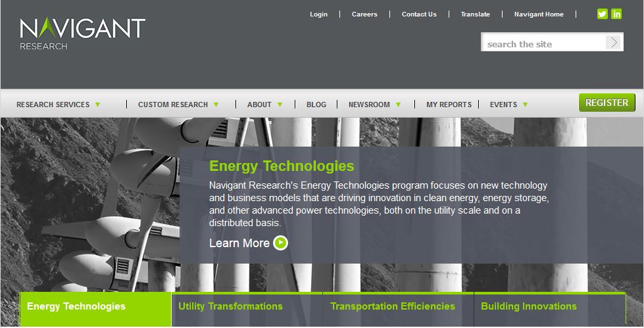
Task: Select the Energy Technologies tab
Action: [x=95, y=309]
